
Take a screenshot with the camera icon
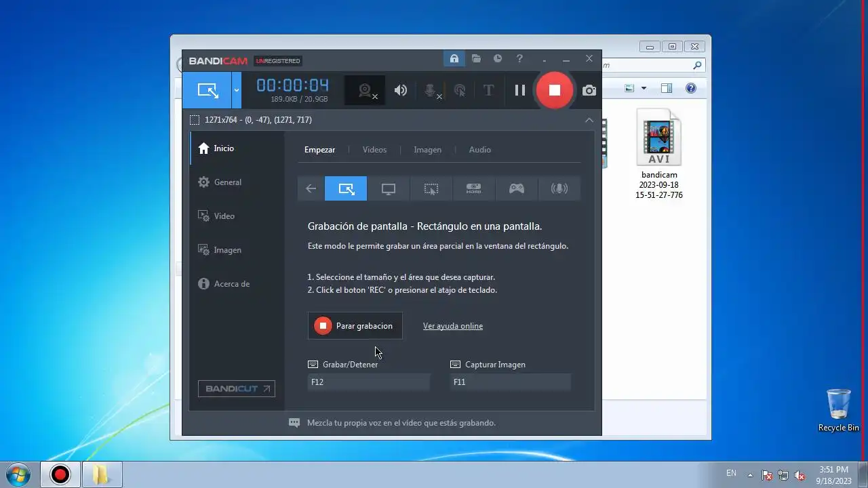coord(589,90)
